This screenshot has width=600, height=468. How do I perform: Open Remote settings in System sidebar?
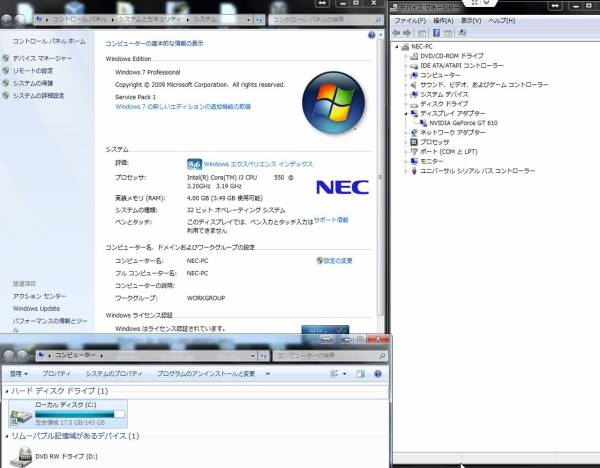[x=33, y=71]
